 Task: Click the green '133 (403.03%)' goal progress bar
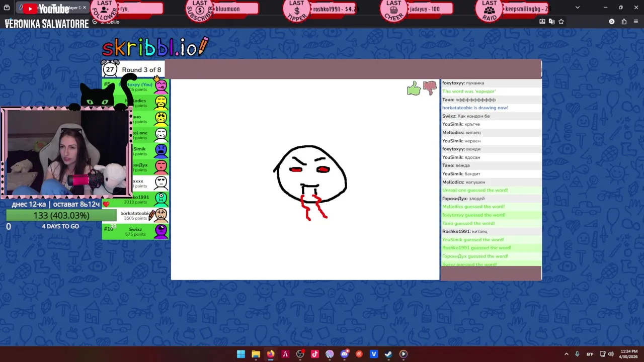(61, 215)
